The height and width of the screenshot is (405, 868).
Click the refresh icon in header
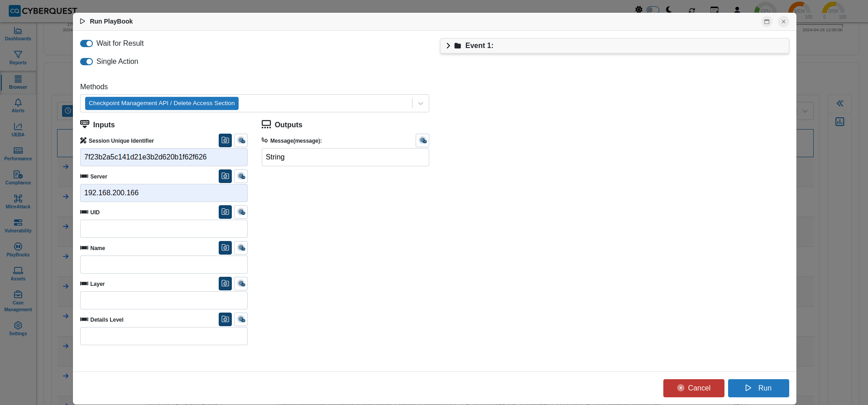692,10
